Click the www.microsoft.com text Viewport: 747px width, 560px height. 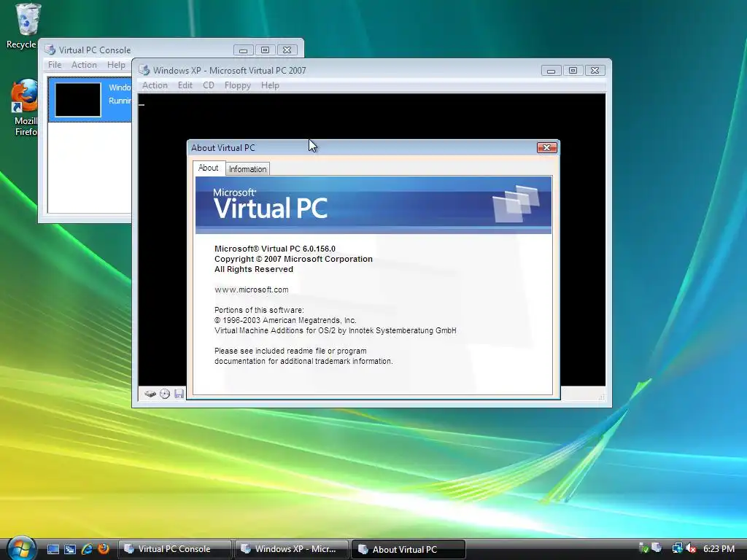coord(251,289)
